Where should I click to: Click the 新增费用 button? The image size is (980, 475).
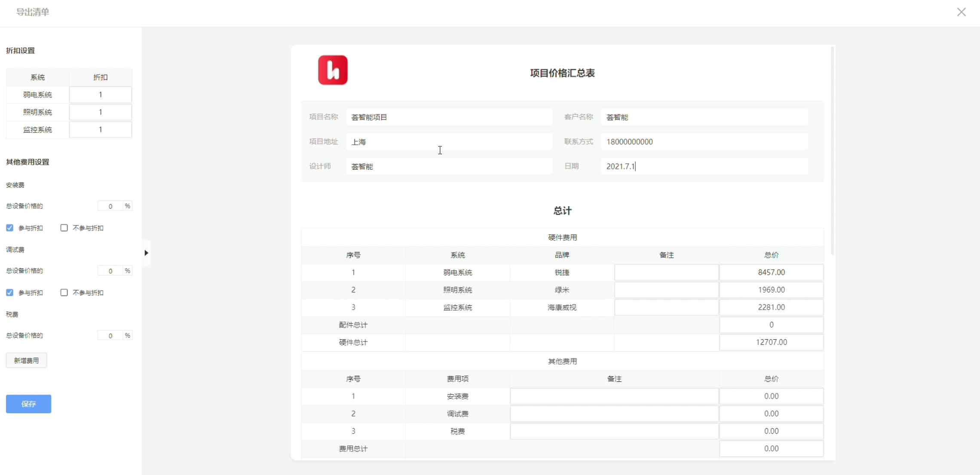[27, 361]
